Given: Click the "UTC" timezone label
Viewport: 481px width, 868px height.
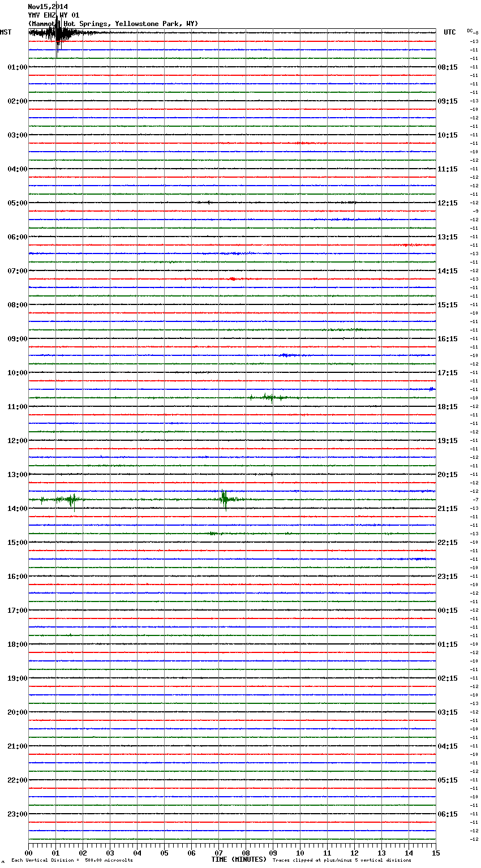Looking at the screenshot, I should pyautogui.click(x=450, y=32).
